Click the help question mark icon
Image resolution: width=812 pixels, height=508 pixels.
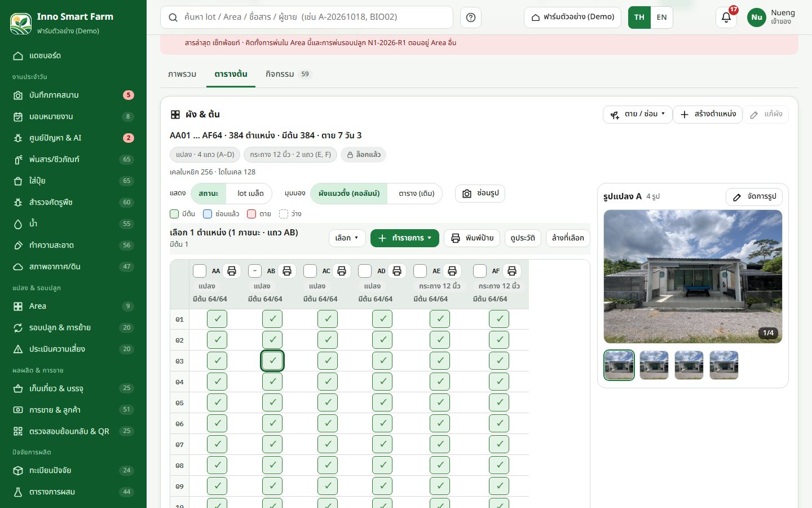click(x=471, y=17)
